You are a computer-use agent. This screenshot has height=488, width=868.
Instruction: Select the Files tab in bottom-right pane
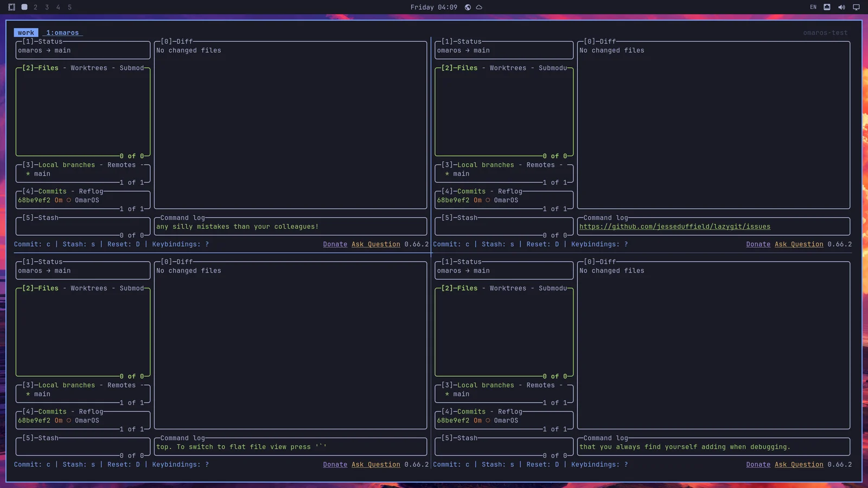point(468,288)
